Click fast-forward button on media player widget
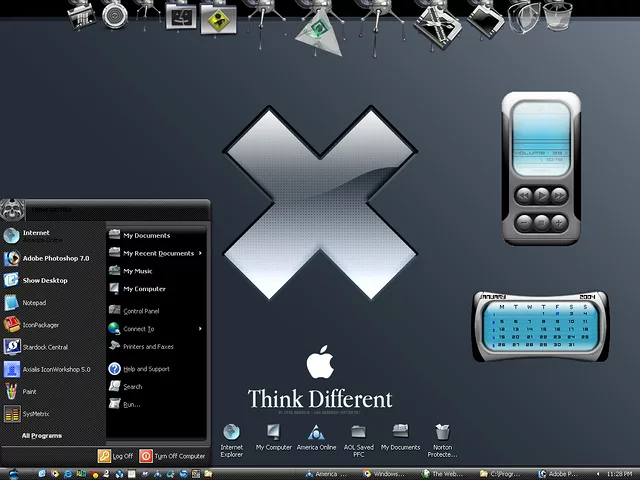Screen dimensions: 640x480 pyautogui.click(x=560, y=196)
